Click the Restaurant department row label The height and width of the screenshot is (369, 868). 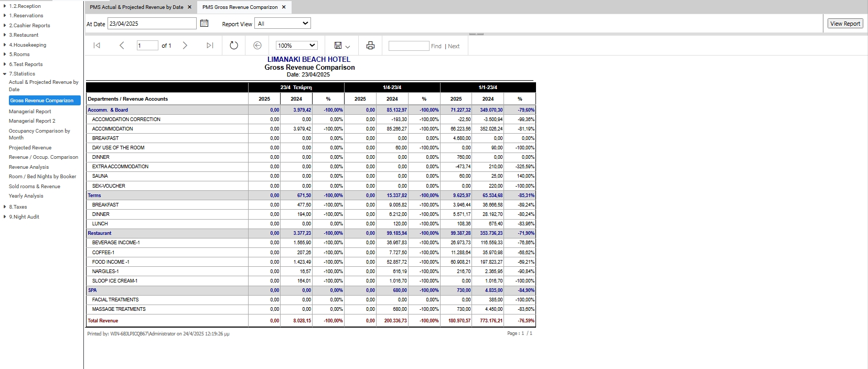[100, 233]
